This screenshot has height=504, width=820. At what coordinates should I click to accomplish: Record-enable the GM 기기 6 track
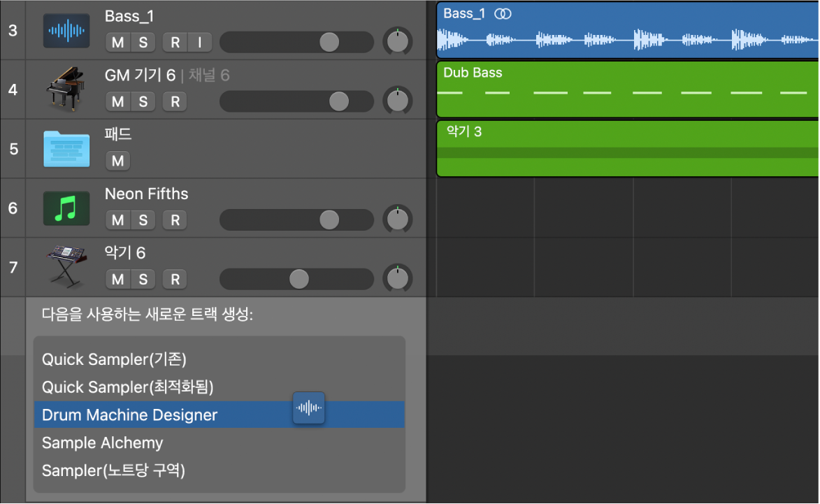(x=174, y=101)
